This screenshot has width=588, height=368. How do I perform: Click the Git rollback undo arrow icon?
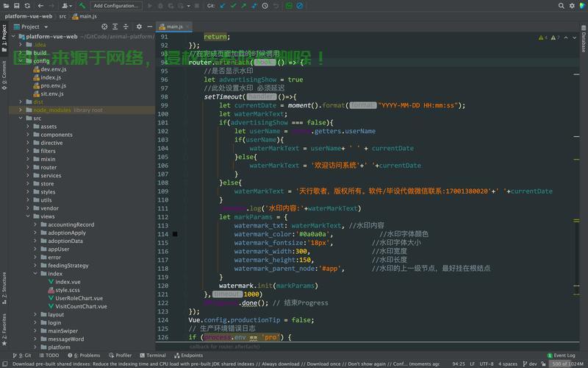pyautogui.click(x=276, y=6)
